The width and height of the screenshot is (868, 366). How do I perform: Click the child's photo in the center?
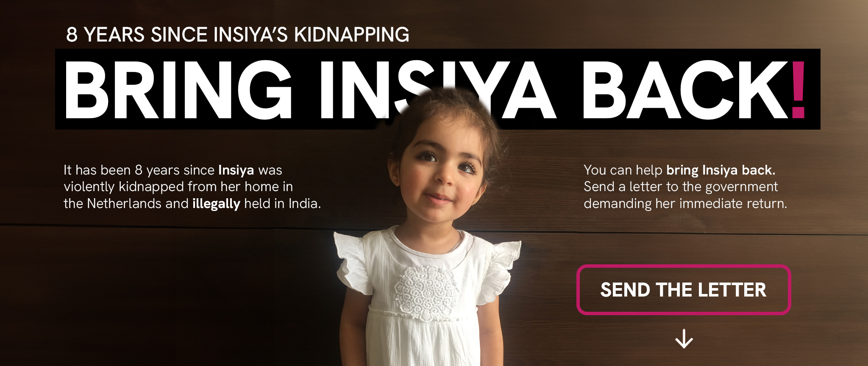(428, 229)
